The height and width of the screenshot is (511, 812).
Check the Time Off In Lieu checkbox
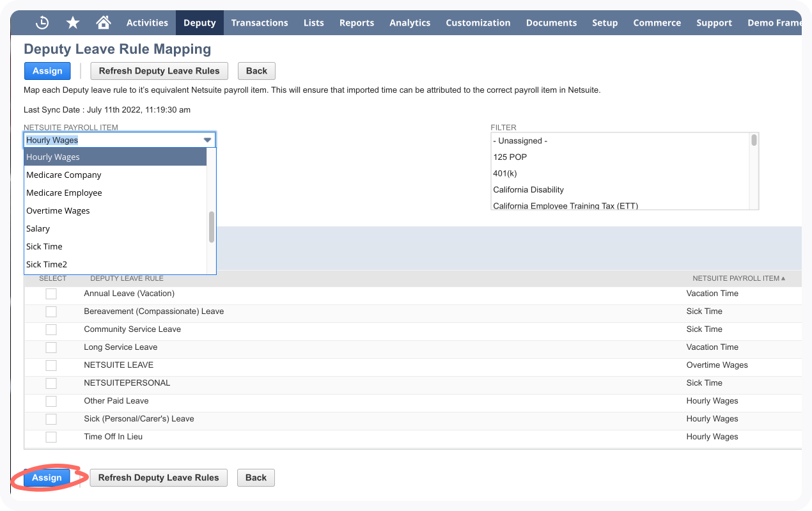tap(51, 437)
